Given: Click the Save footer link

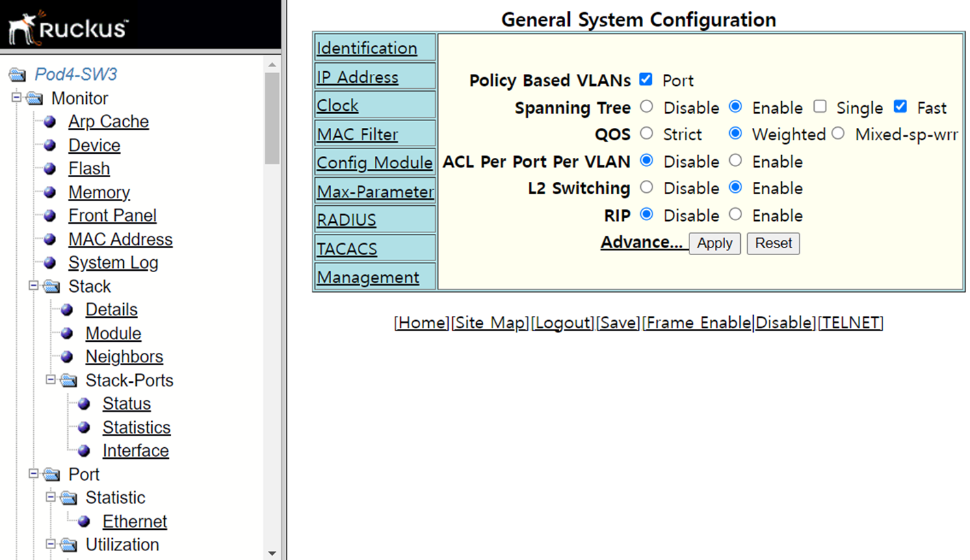Looking at the screenshot, I should pos(618,323).
